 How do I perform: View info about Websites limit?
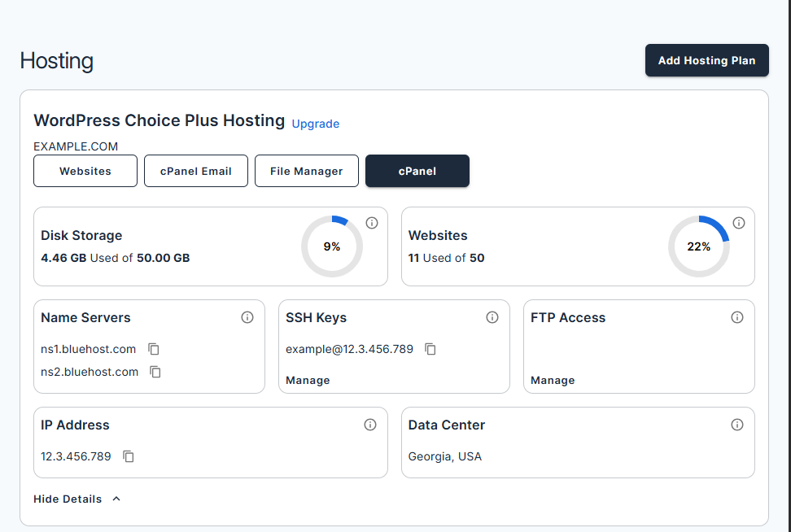point(738,223)
